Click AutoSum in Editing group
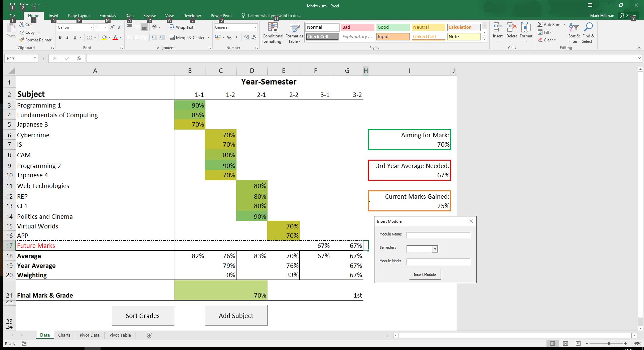This screenshot has height=350, width=644. [x=549, y=24]
